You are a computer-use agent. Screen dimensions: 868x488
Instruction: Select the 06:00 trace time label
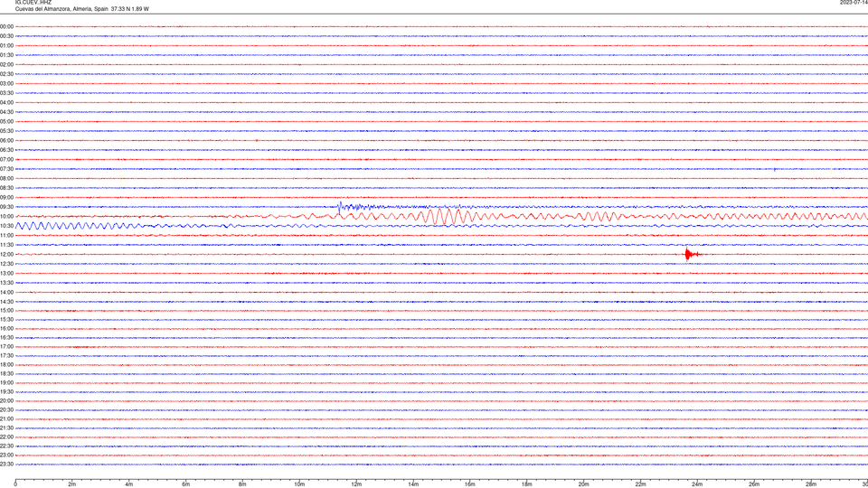click(6, 141)
